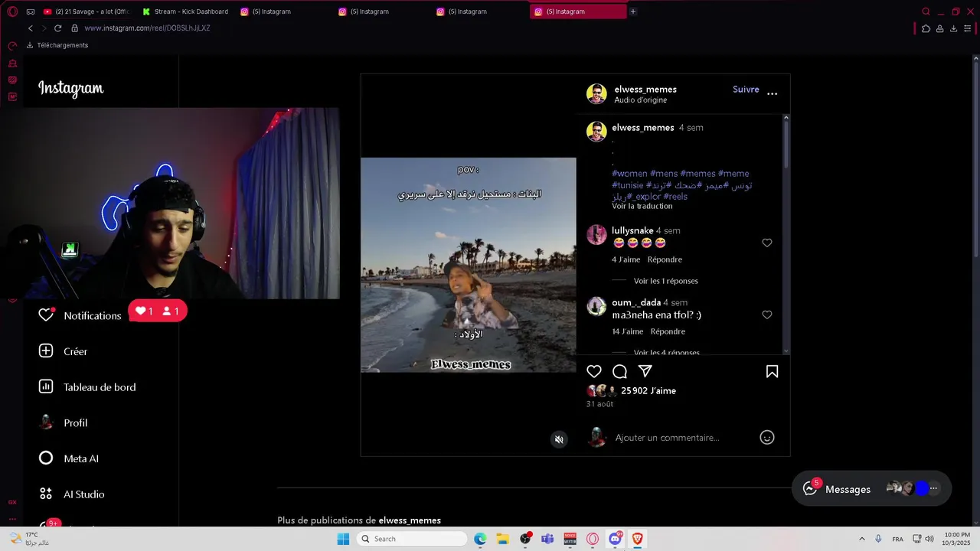This screenshot has width=980, height=551.
Task: Open the Windows Start button
Action: coord(343,539)
